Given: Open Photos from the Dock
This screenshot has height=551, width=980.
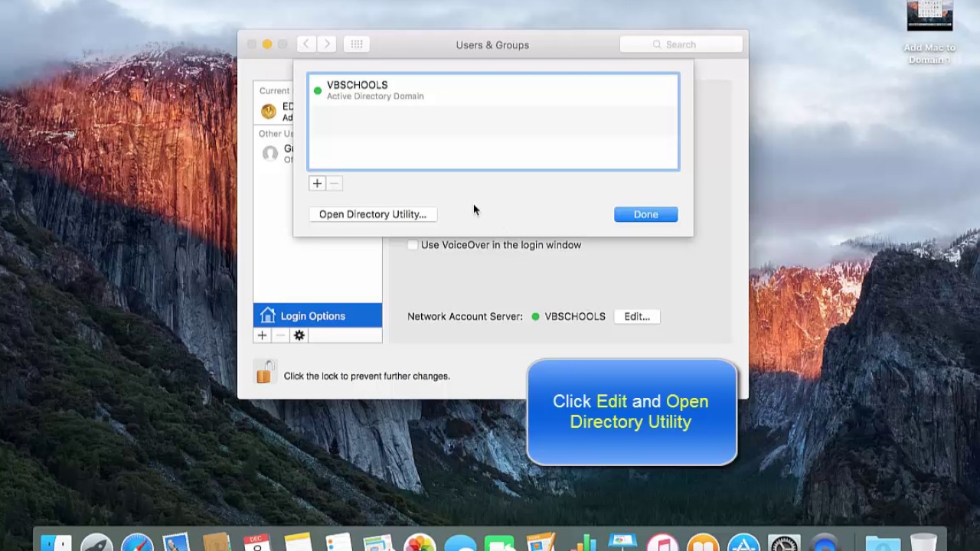Looking at the screenshot, I should point(420,543).
